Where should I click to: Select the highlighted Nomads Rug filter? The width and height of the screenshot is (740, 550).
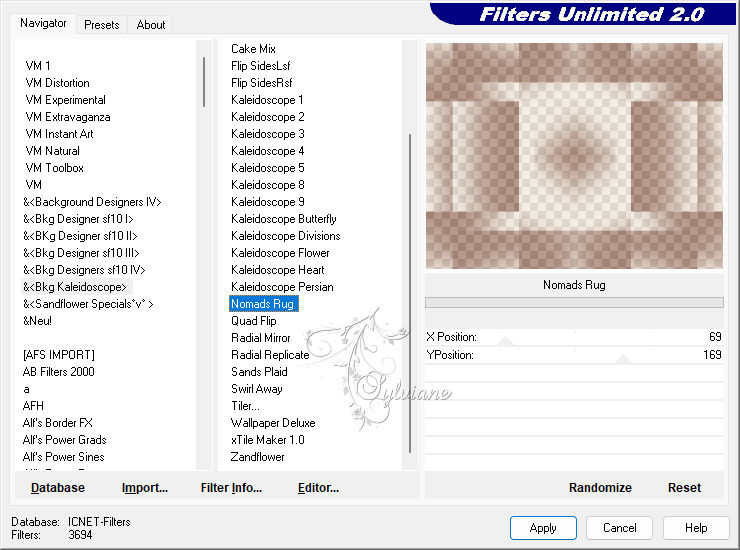click(x=264, y=304)
